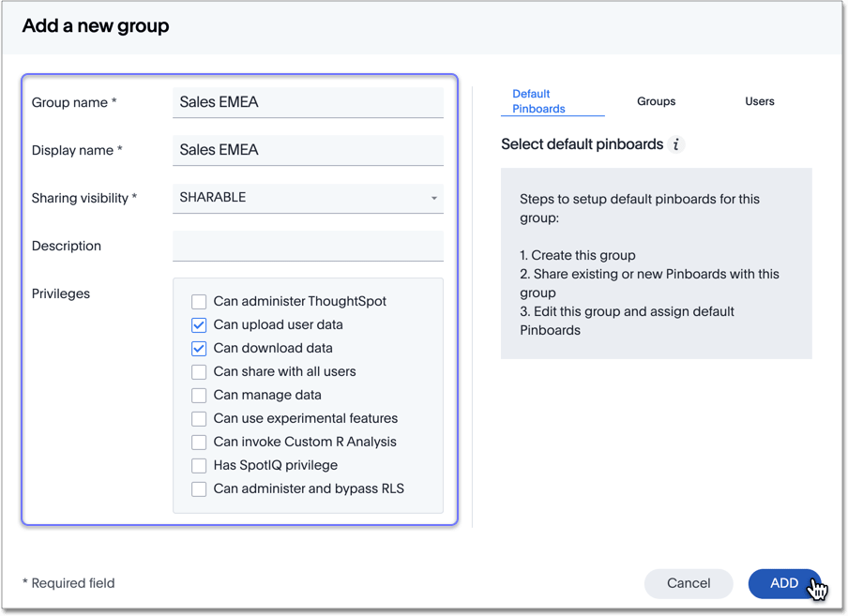
Task: Enable the Has SpotIQ privilege checkbox
Action: [x=199, y=465]
